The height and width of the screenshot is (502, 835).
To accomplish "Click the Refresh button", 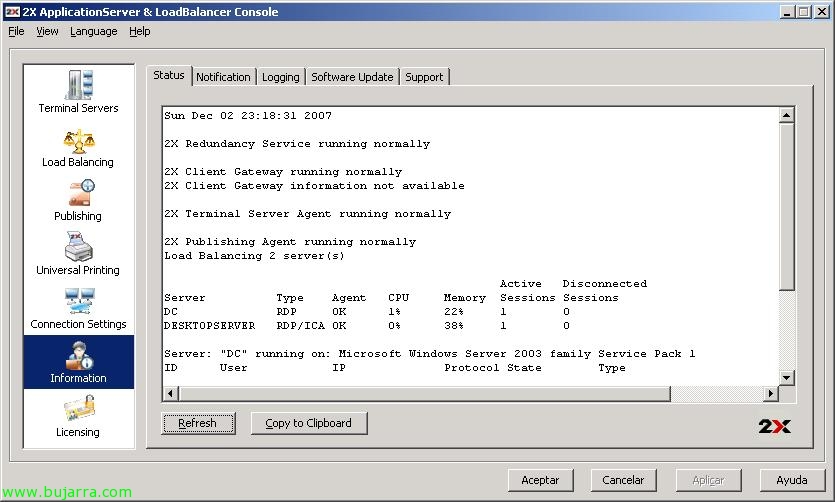I will coord(198,423).
